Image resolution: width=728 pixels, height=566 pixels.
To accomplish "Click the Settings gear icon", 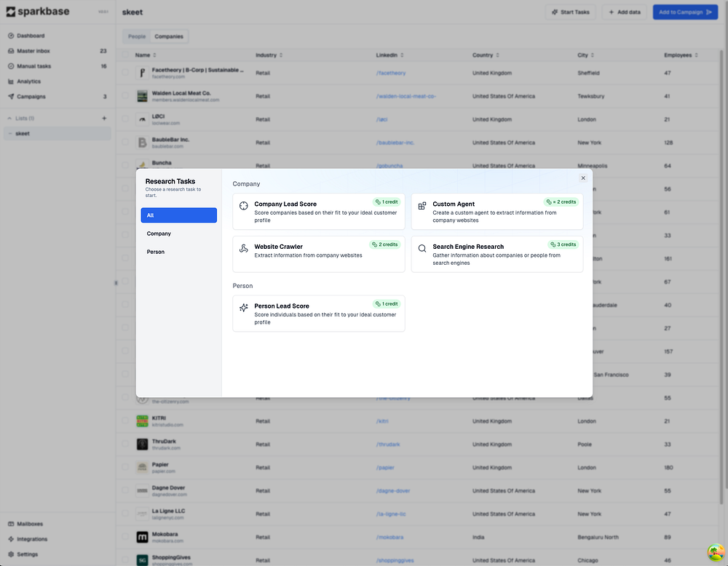I will [x=11, y=554].
